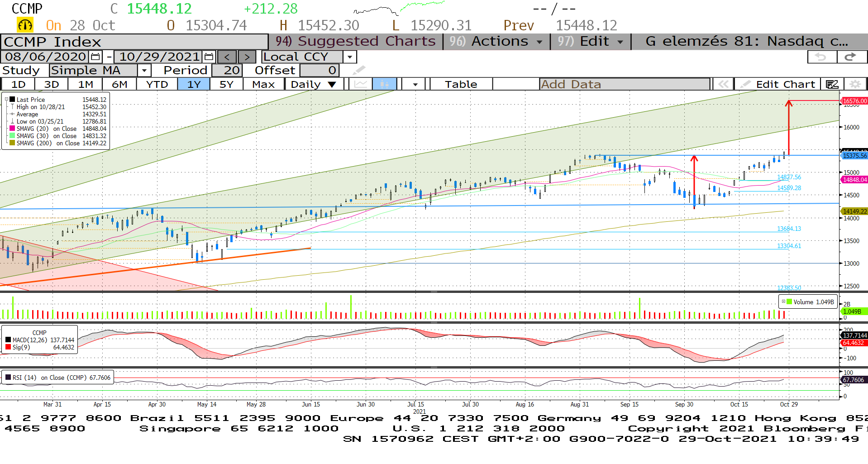The image size is (868, 464).
Task: Click the CCMP Index security field
Action: (x=134, y=42)
